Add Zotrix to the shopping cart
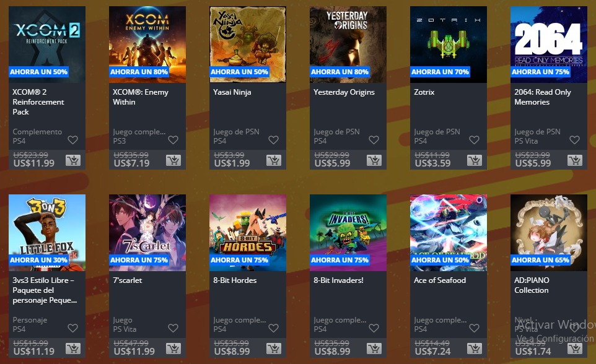596x364 pixels. pos(474,160)
